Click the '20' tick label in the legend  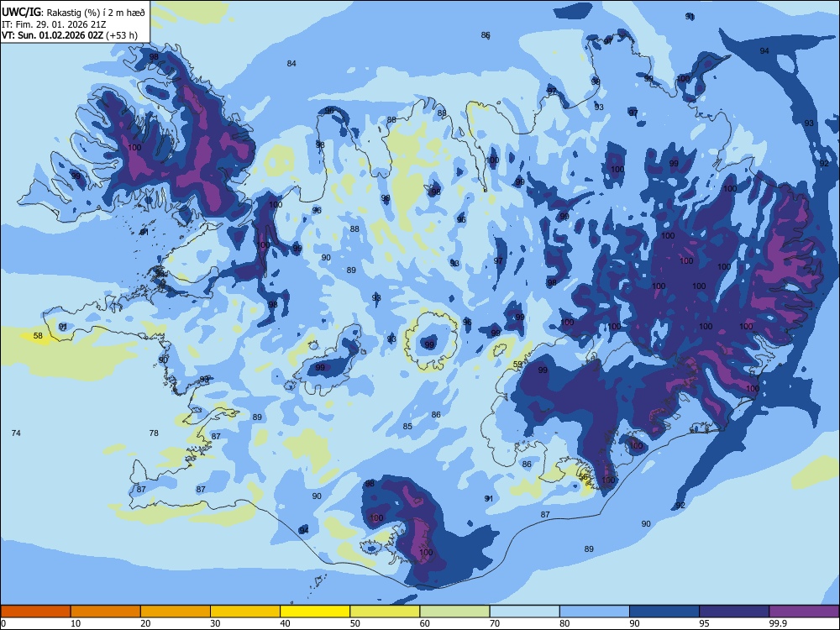click(x=145, y=623)
